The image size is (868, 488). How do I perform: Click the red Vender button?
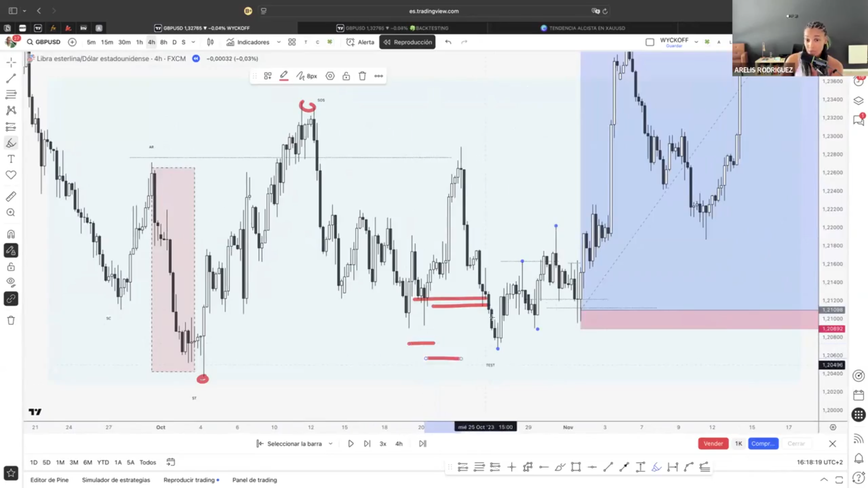[x=713, y=444]
